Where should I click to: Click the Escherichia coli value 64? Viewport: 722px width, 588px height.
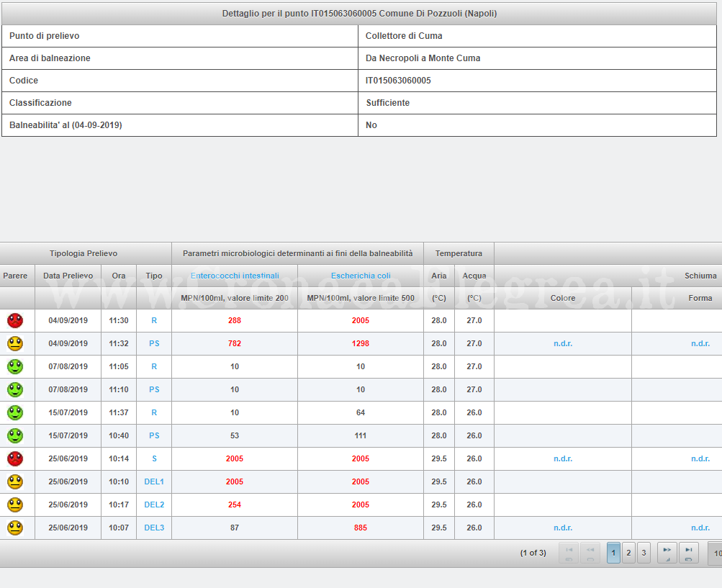(x=361, y=412)
